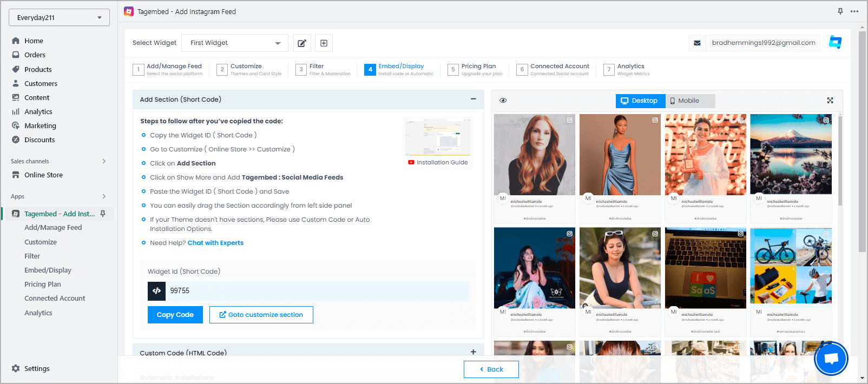The image size is (868, 384).
Task: Click the pin icon in top bar
Action: [840, 11]
